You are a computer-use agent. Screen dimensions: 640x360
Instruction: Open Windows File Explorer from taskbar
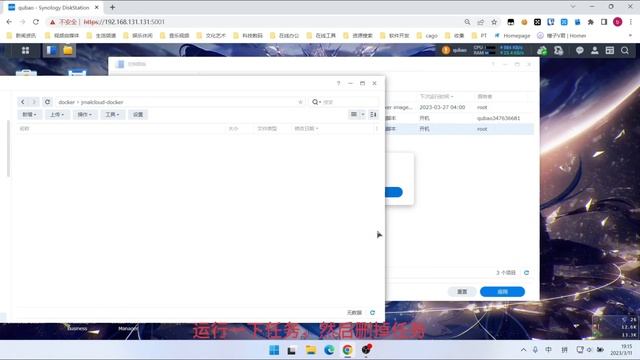(311, 350)
